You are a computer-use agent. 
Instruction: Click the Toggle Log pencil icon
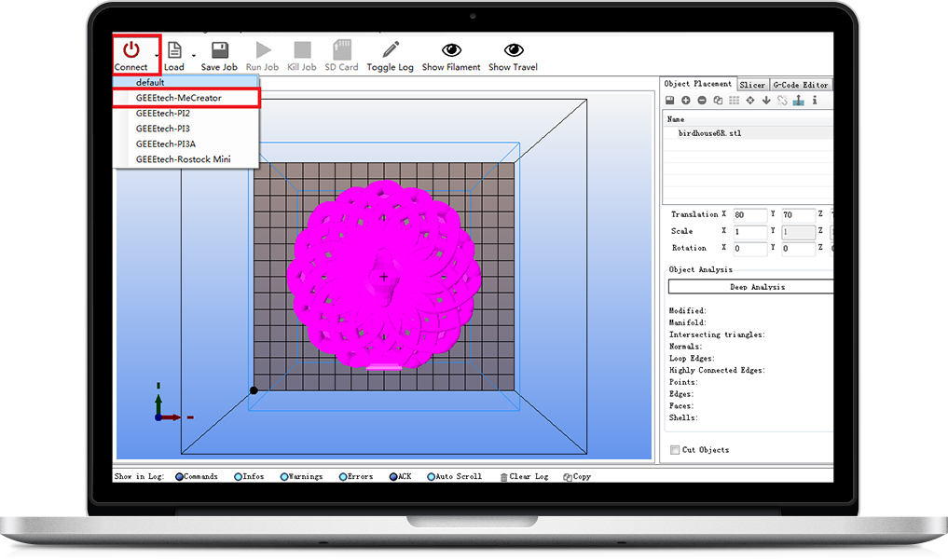pos(391,49)
